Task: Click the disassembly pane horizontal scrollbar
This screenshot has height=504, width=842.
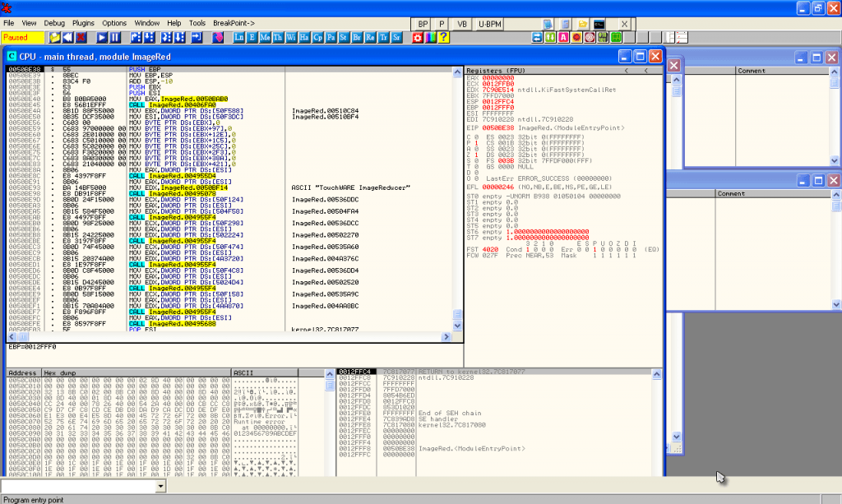Action: 231,337
